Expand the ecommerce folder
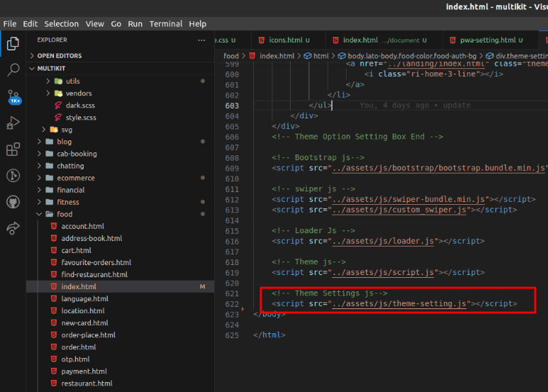The width and height of the screenshot is (548, 392). click(75, 178)
